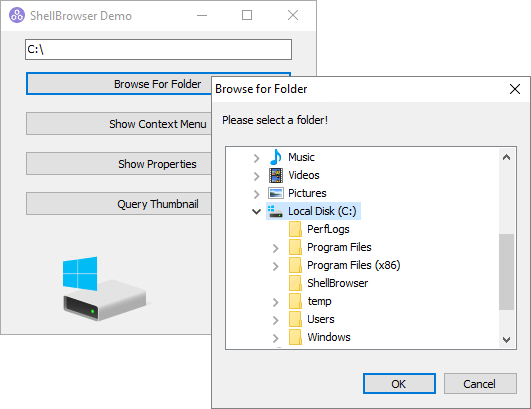531x409 pixels.
Task: Click the folder tree scrollbar thumb
Action: coord(506,272)
